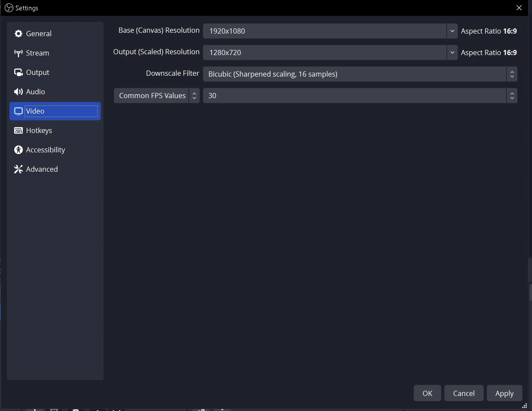
Task: Click the Cancel button
Action: [x=464, y=393]
